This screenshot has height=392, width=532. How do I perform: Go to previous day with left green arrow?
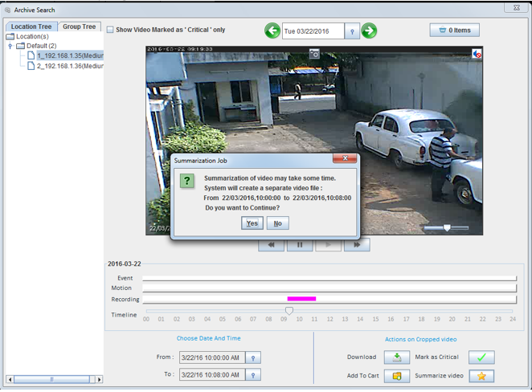tap(272, 31)
